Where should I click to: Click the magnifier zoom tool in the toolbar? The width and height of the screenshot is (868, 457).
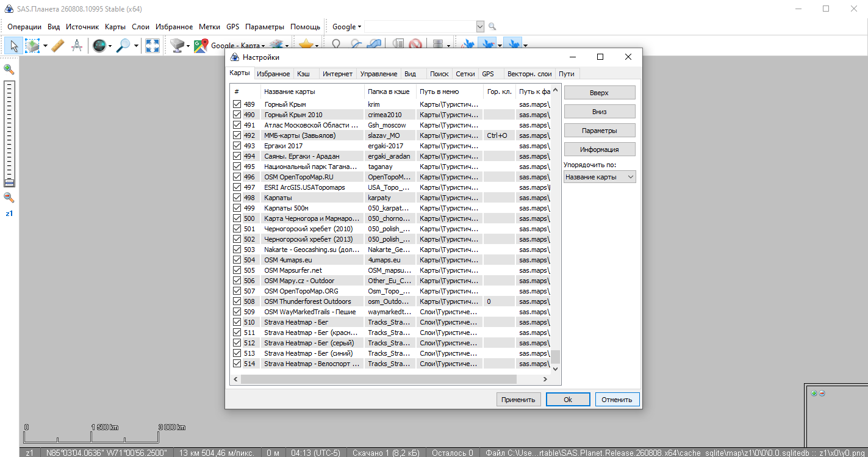click(123, 45)
